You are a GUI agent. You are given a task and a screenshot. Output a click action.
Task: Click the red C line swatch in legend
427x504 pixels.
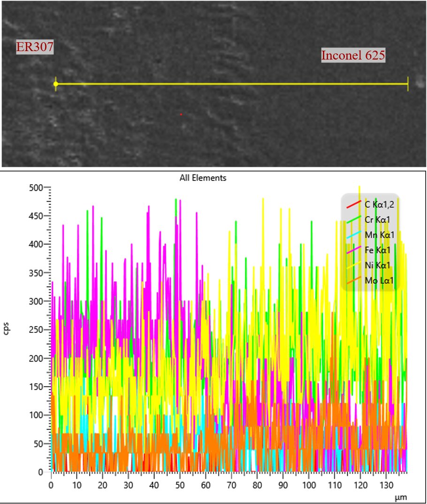click(354, 204)
